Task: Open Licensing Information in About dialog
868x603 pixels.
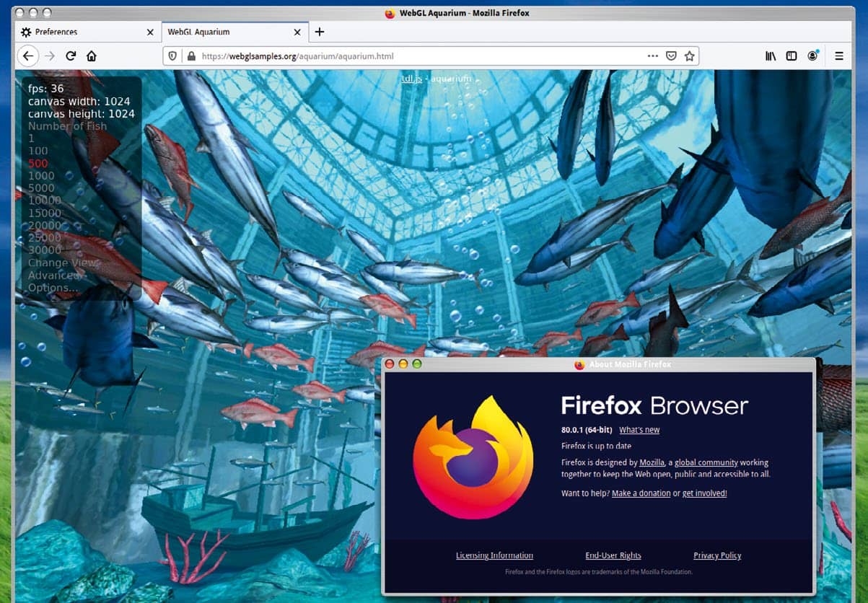Action: tap(494, 555)
